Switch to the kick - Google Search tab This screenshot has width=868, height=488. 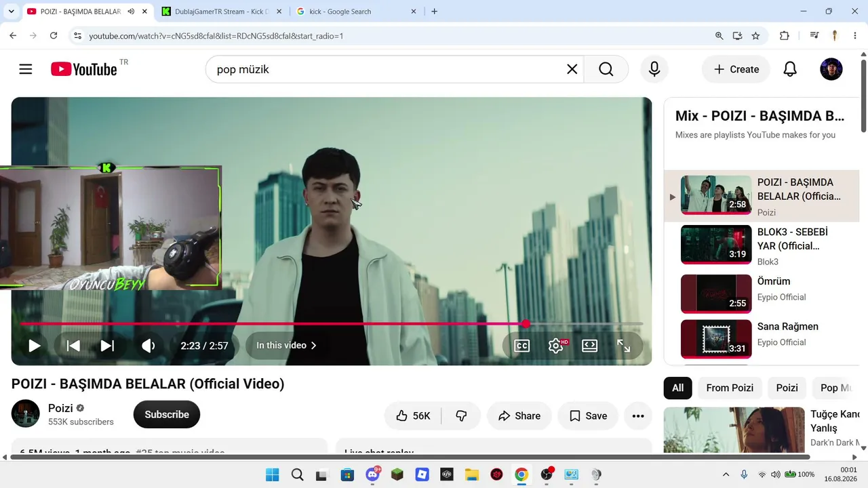pos(357,12)
